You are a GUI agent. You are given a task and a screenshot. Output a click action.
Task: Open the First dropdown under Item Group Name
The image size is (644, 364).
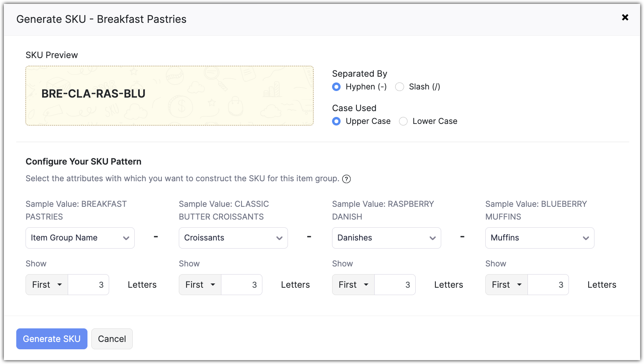[x=47, y=285]
